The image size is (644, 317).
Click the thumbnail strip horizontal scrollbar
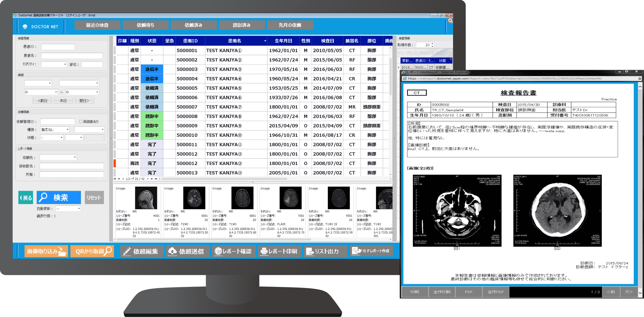pos(214,240)
